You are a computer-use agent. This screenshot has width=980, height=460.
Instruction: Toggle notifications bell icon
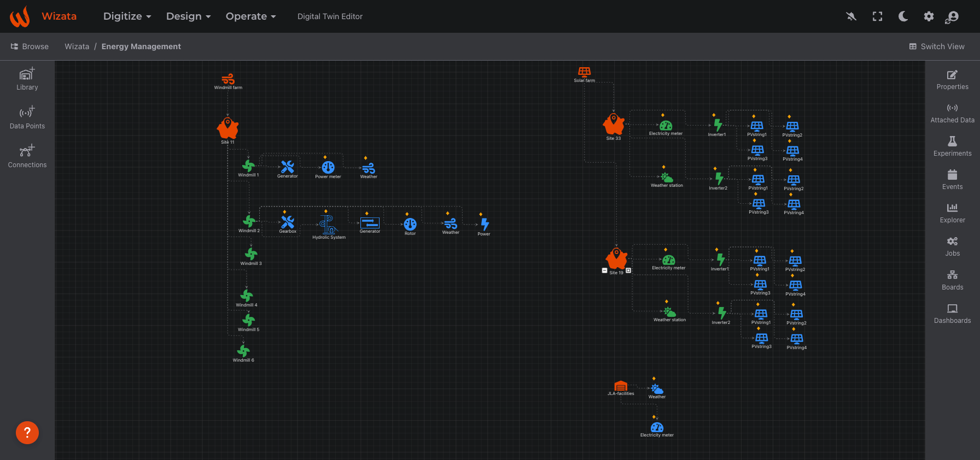[x=851, y=16]
